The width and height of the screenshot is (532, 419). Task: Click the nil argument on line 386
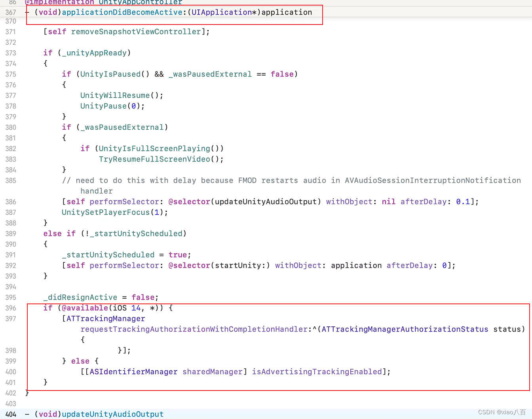pyautogui.click(x=389, y=202)
